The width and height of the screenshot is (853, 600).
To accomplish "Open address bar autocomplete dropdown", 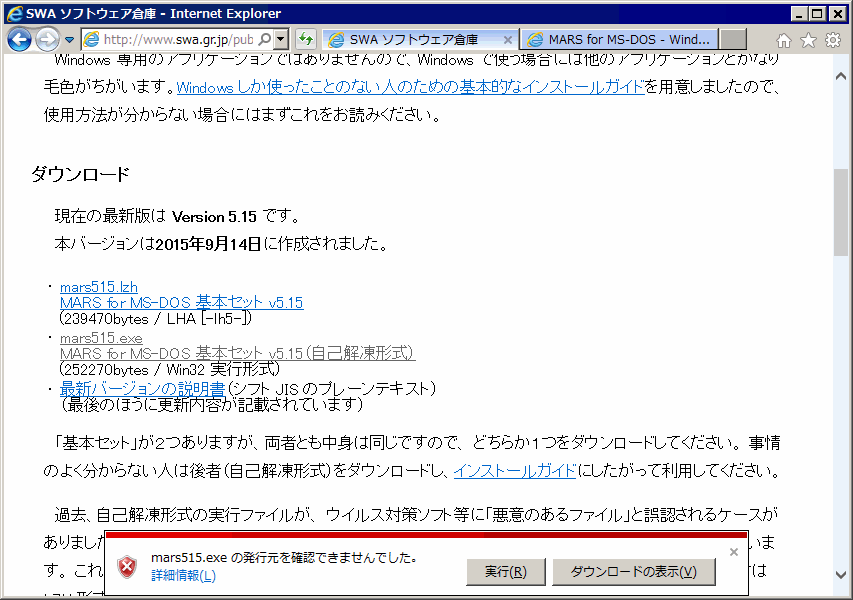I will [x=281, y=39].
